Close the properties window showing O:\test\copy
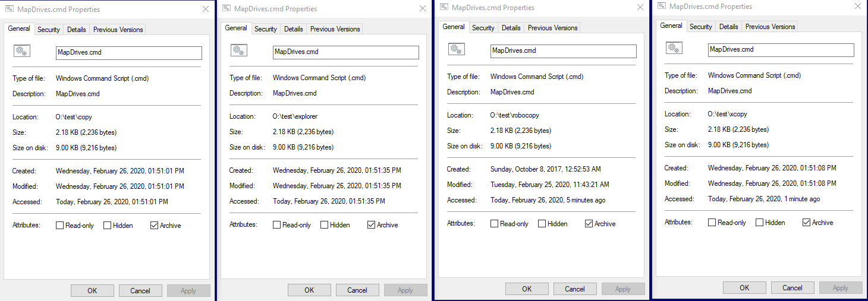 [206, 9]
